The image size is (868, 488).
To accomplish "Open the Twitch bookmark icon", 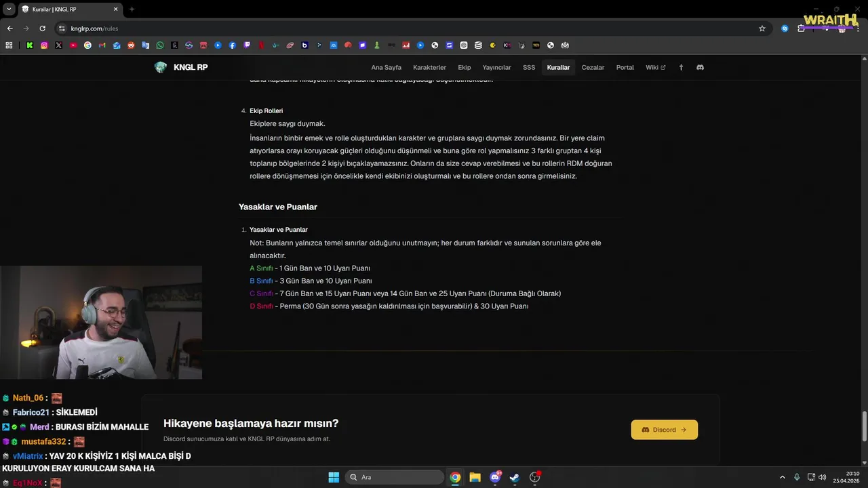I will click(247, 45).
